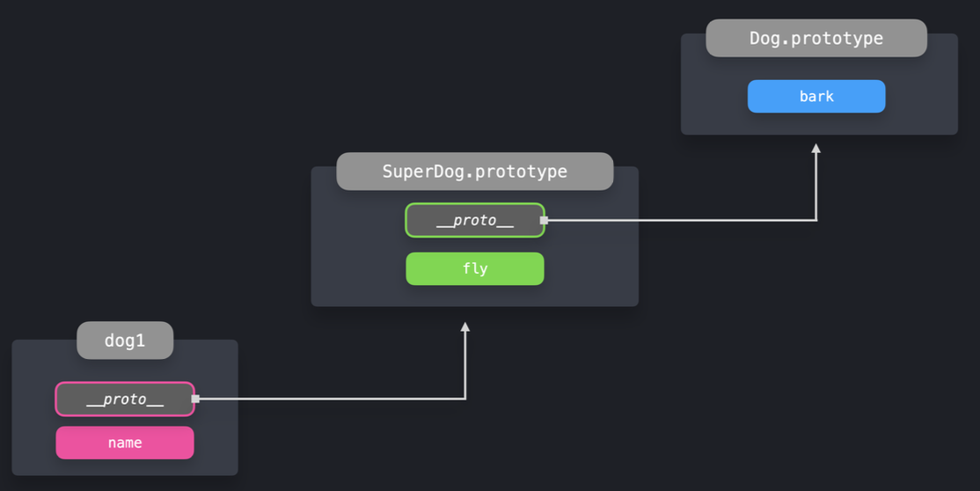Click the pink-outlined __proto__ box
The width and height of the screenshot is (980, 491).
click(x=124, y=399)
